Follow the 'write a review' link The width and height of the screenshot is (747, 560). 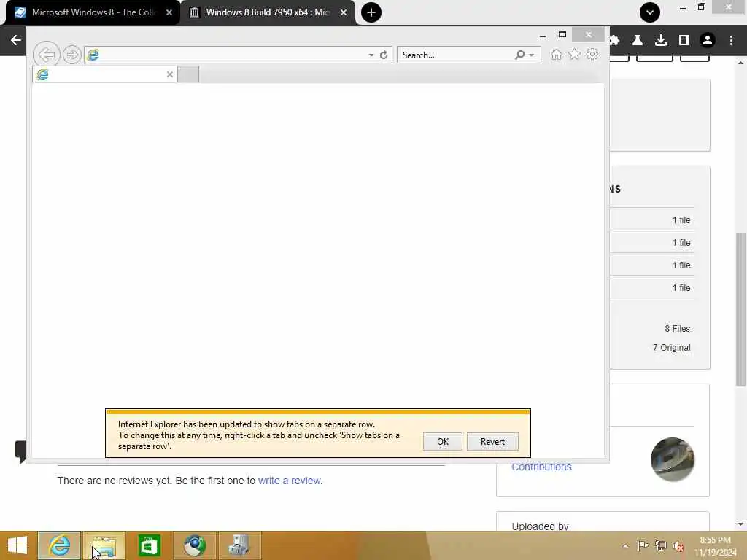coord(290,481)
